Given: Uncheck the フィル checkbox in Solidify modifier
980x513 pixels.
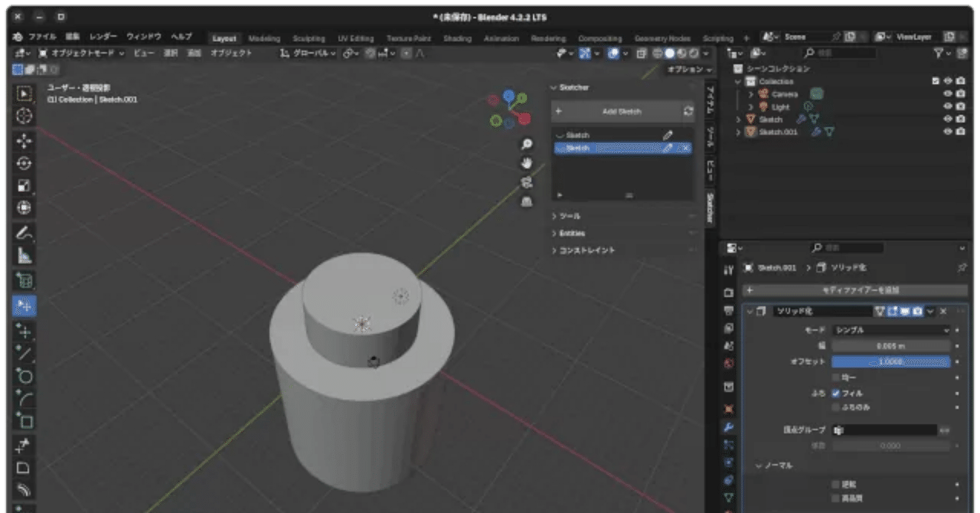Looking at the screenshot, I should tap(837, 394).
